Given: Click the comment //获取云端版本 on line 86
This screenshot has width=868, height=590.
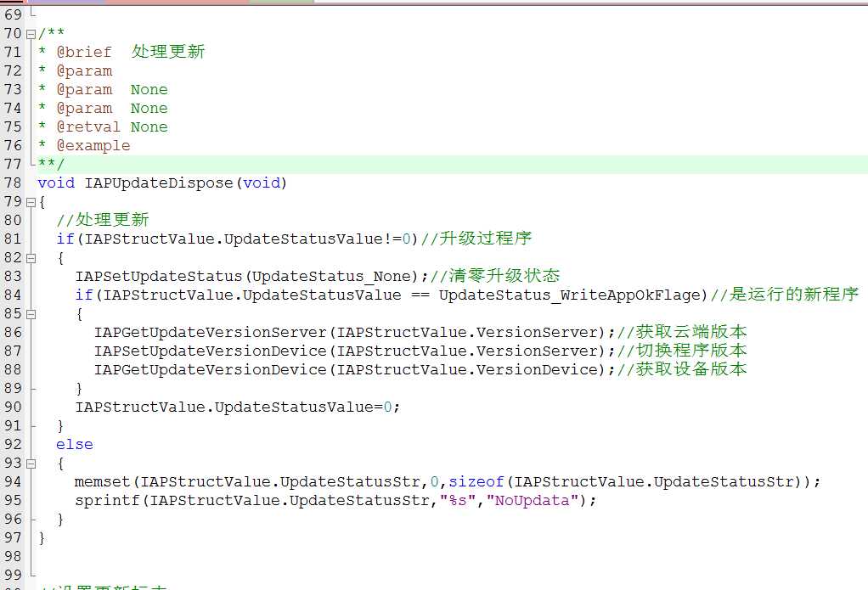Looking at the screenshot, I should [683, 332].
